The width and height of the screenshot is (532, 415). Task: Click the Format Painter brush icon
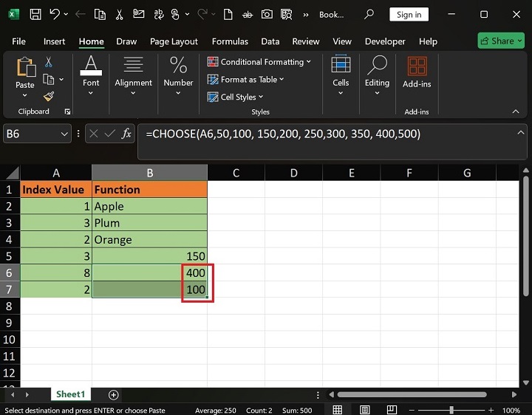coord(49,97)
